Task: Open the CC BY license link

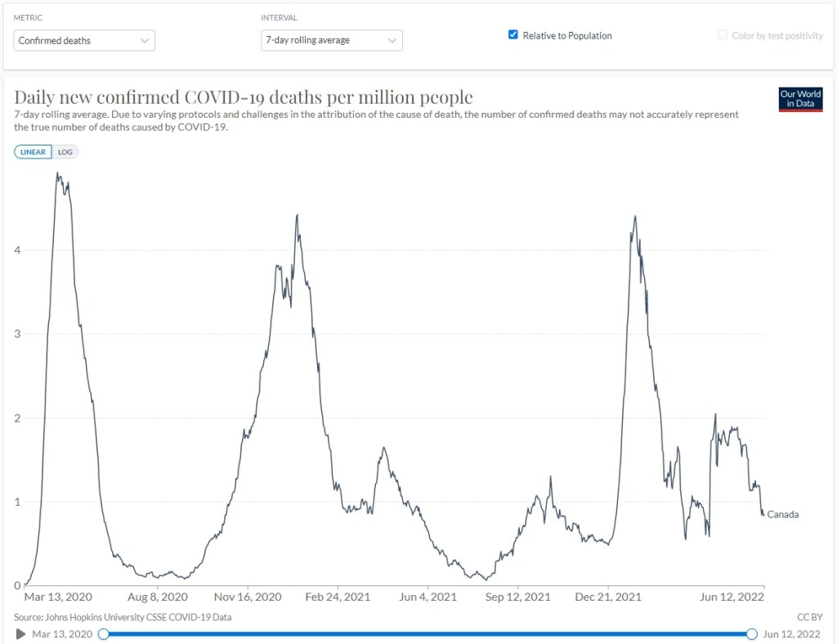Action: 810,617
